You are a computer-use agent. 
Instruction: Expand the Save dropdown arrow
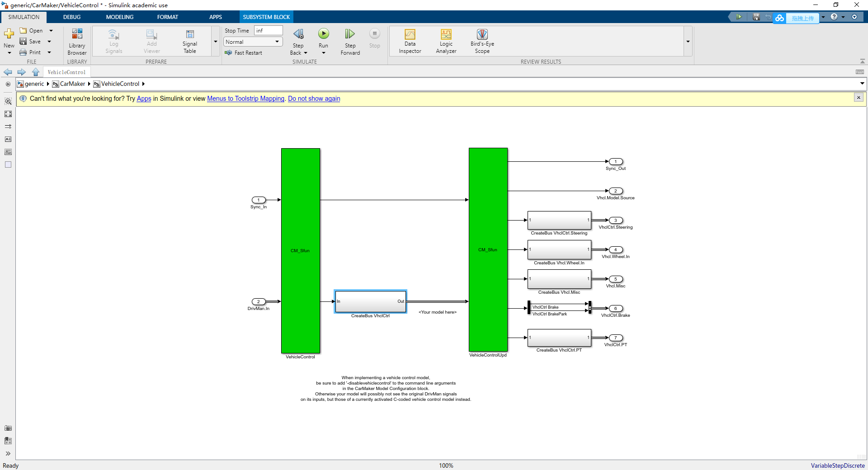click(x=49, y=42)
